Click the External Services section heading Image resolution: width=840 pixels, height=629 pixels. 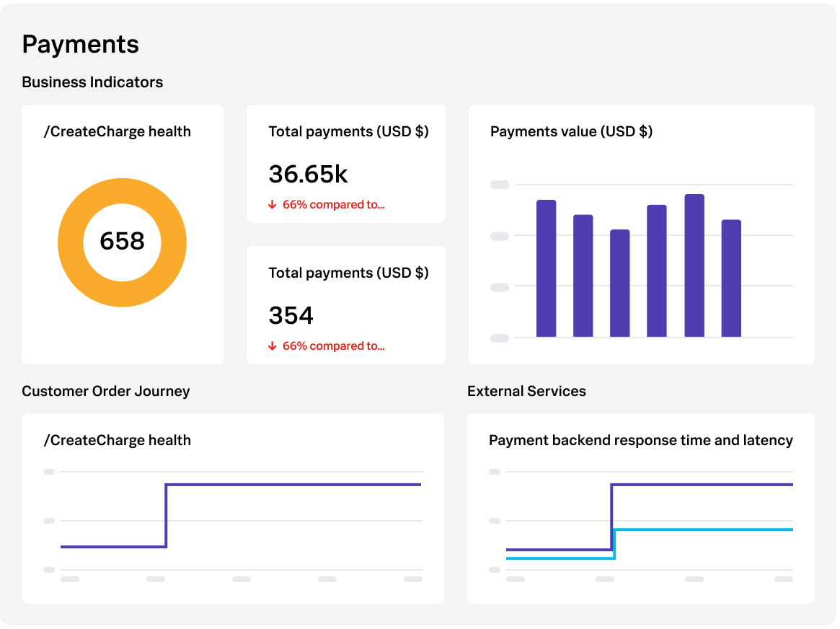526,391
